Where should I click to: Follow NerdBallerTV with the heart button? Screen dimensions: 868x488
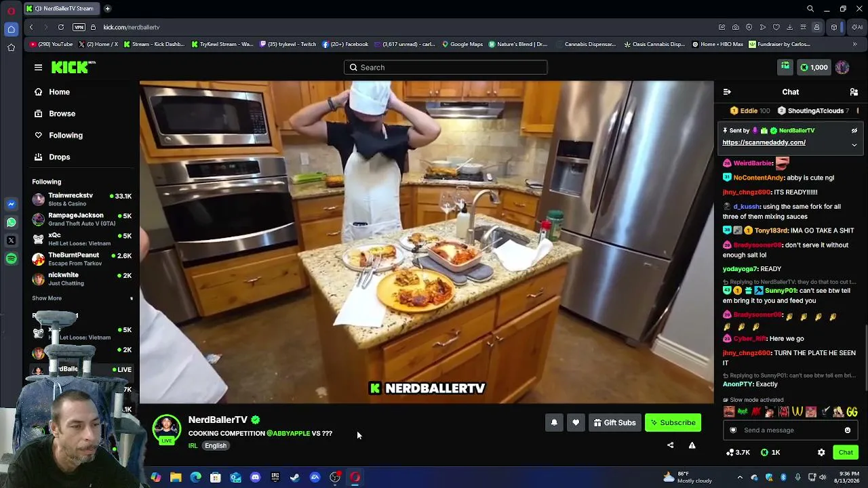[x=576, y=422]
